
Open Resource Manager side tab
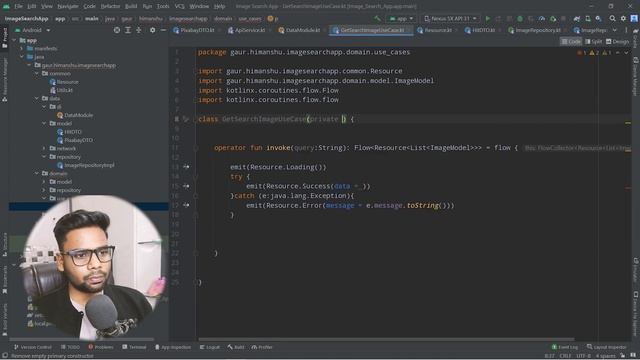pyautogui.click(x=4, y=80)
